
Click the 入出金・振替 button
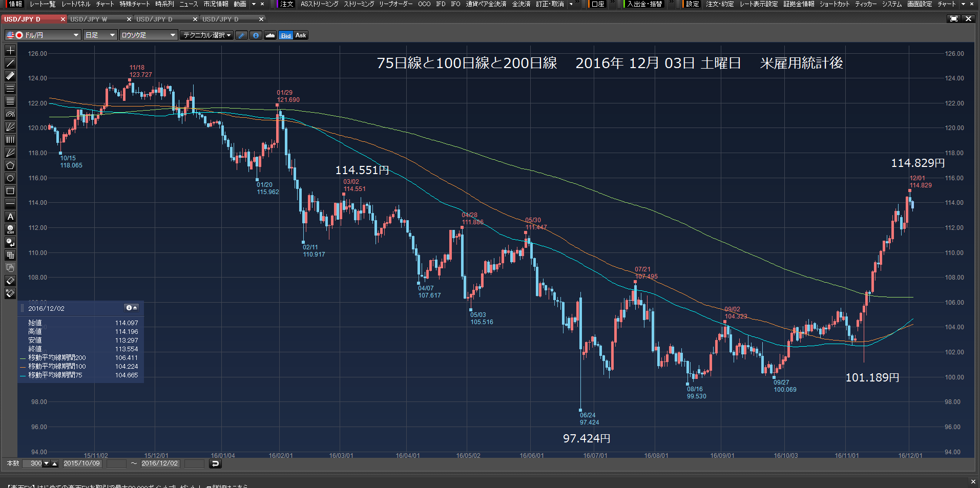645,4
